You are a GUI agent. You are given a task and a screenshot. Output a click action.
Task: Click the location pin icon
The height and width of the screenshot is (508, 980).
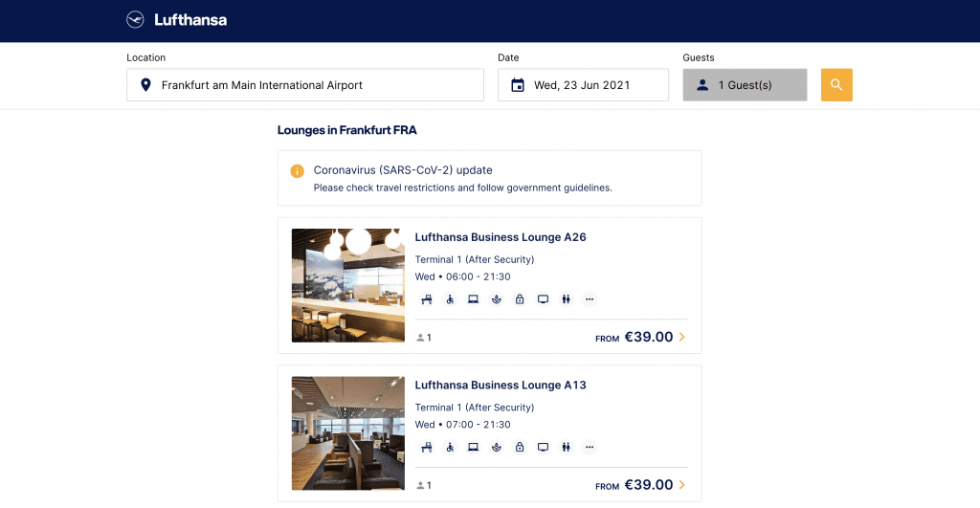[145, 85]
